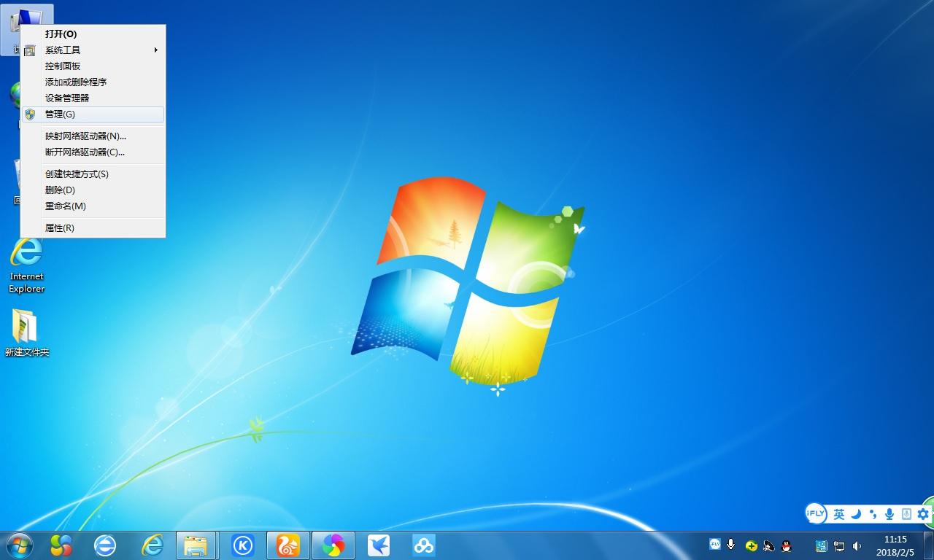This screenshot has width=934, height=560.
Task: Toggle the 英 language mode on iFLY bar
Action: [x=839, y=514]
